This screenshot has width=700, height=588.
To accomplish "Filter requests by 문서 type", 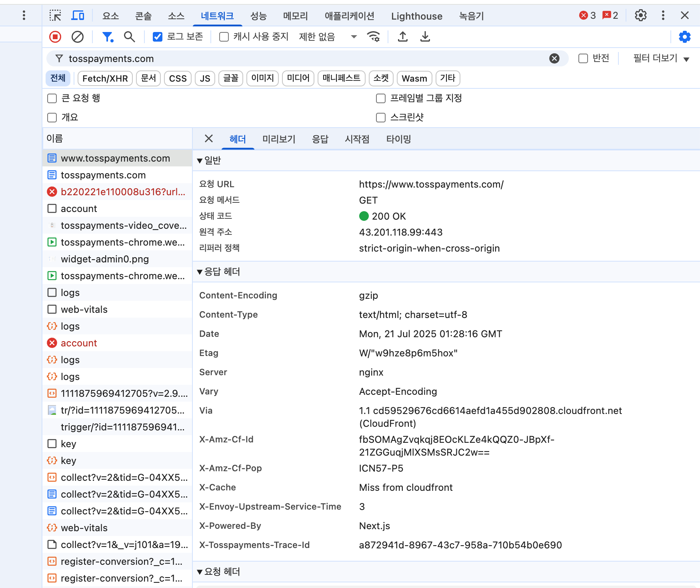I will pos(148,78).
